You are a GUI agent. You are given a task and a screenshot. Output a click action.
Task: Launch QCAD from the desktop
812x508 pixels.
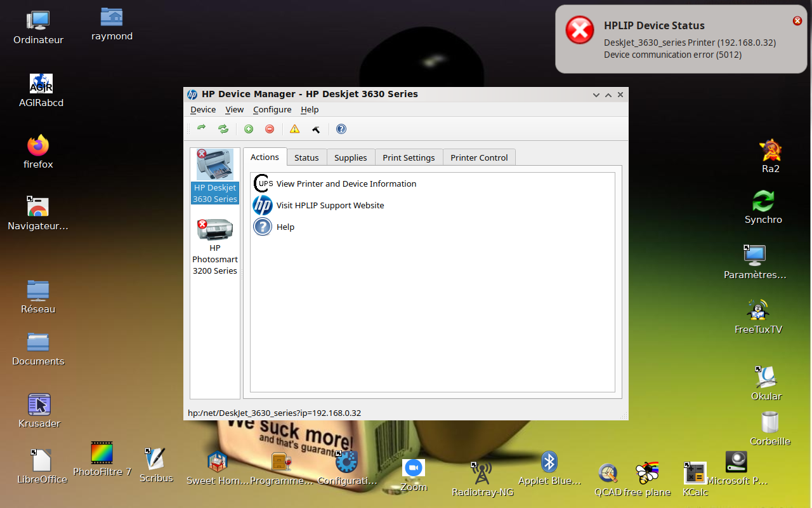608,479
